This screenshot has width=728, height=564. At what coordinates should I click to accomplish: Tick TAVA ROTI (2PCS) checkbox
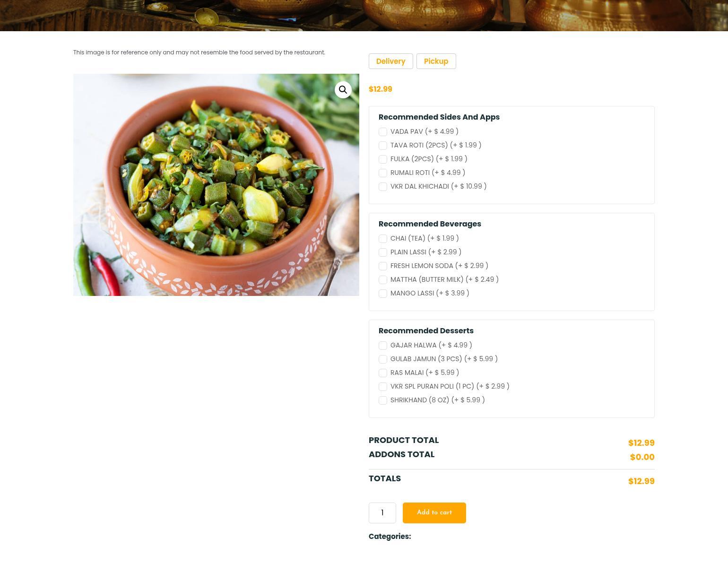click(383, 146)
